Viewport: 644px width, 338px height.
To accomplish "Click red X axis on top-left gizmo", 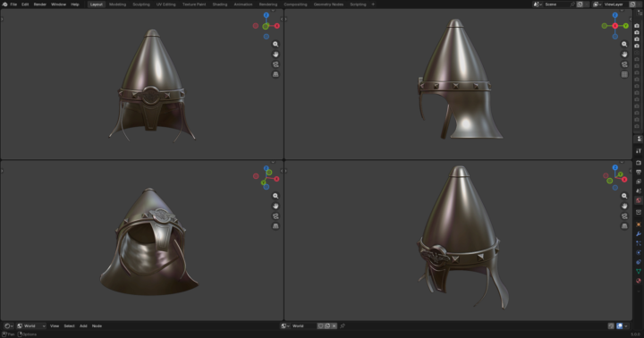I will point(277,26).
